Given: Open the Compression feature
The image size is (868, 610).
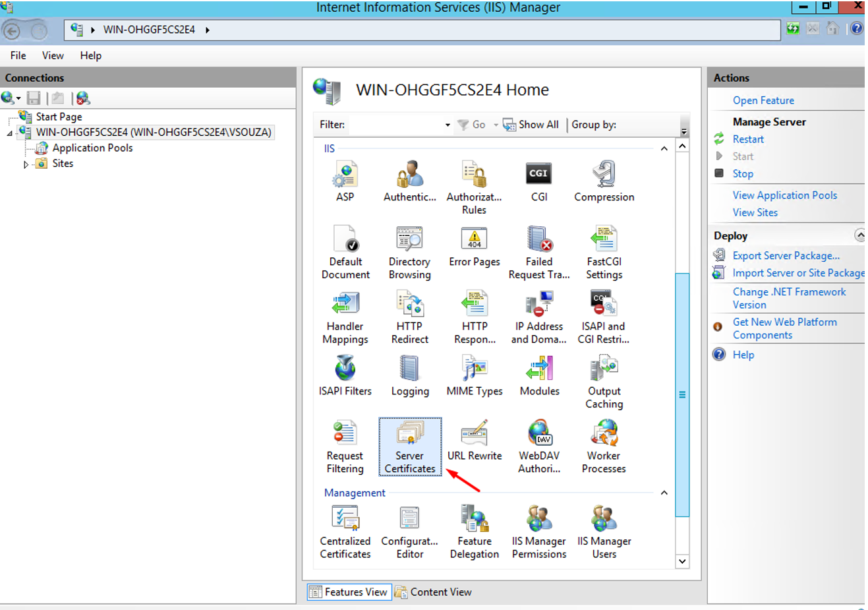Looking at the screenshot, I should [604, 181].
